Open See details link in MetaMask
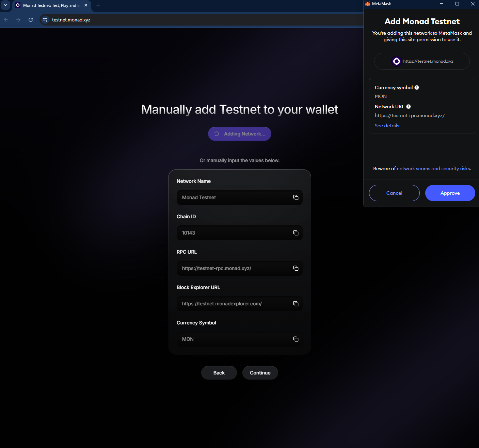The image size is (479, 448). [387, 126]
